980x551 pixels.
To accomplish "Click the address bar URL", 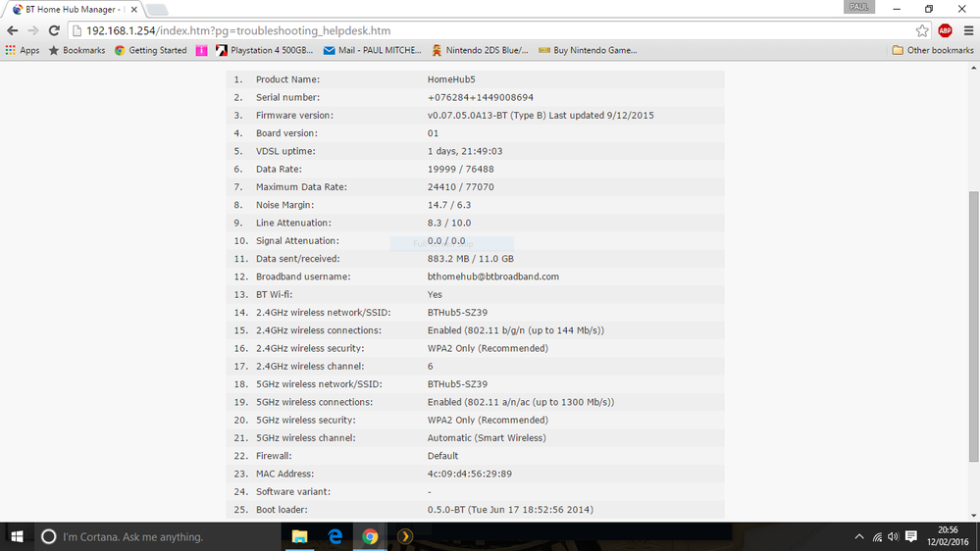I will (x=238, y=30).
